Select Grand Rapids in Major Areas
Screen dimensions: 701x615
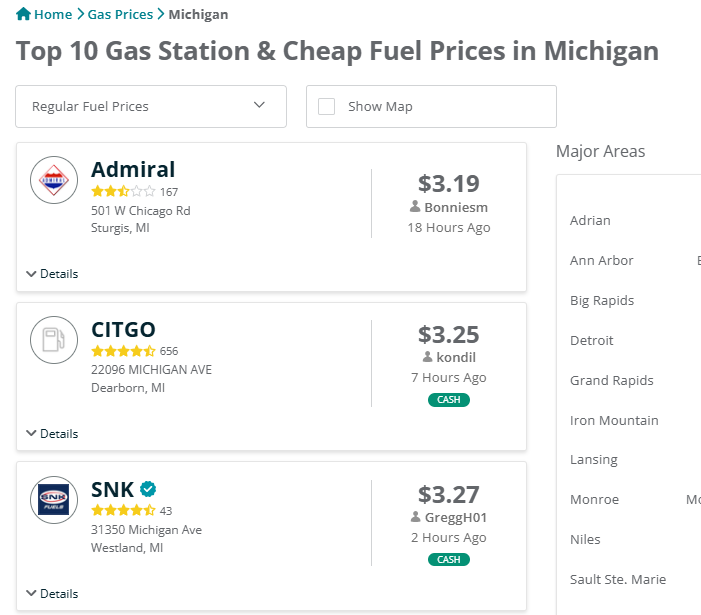tap(612, 381)
